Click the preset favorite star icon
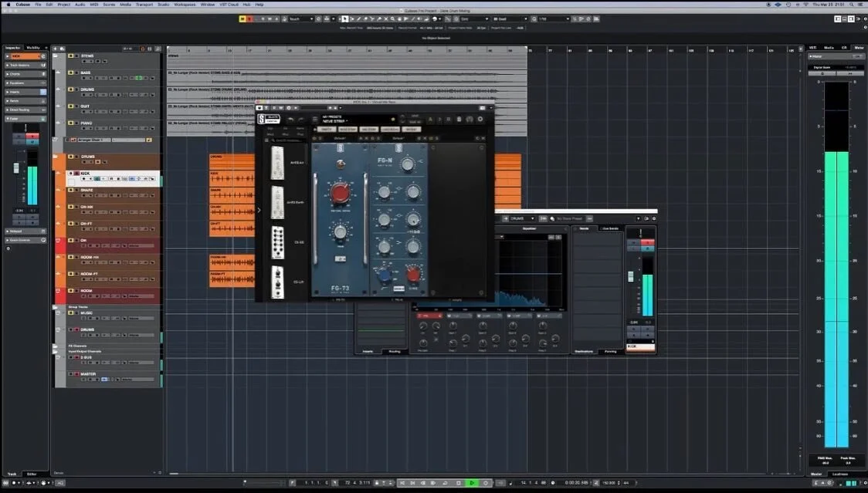868x493 pixels. coord(393,119)
